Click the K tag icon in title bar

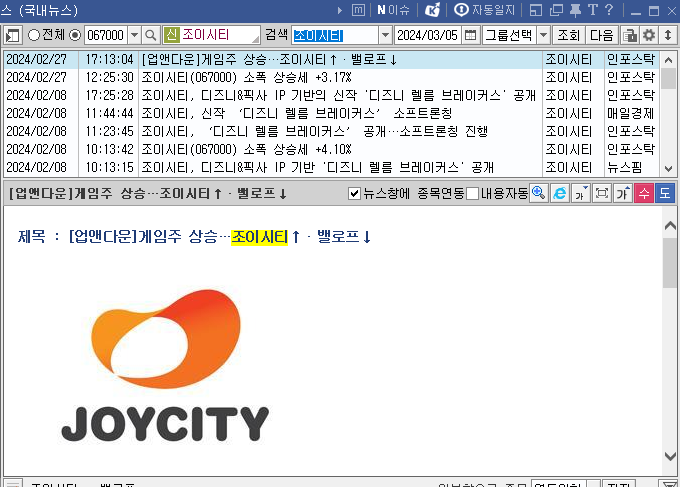pyautogui.click(x=432, y=10)
